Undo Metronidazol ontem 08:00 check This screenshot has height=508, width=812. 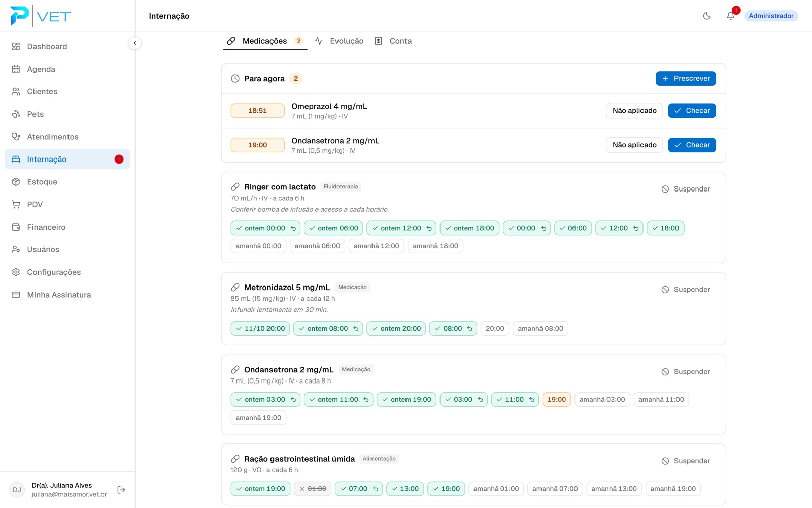click(x=356, y=329)
